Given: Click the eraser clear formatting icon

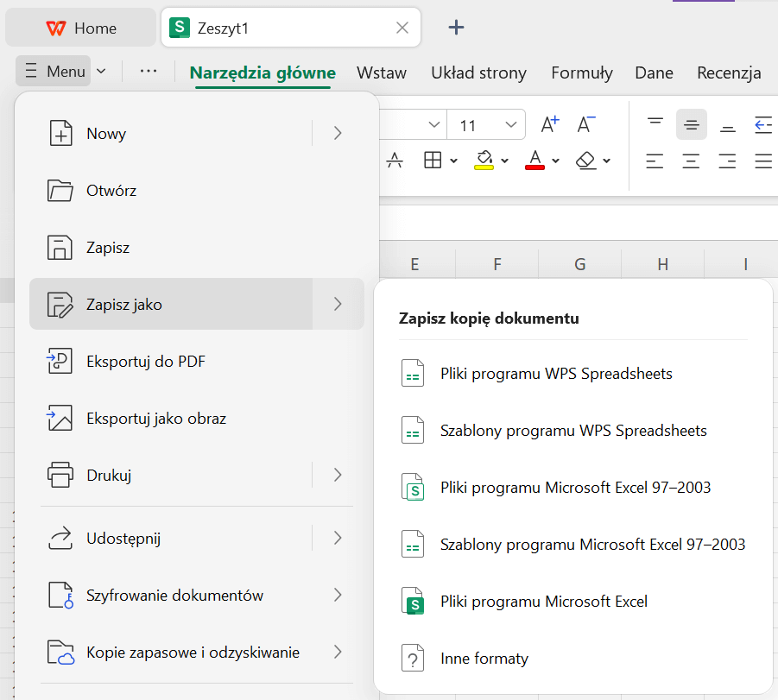Looking at the screenshot, I should point(586,161).
